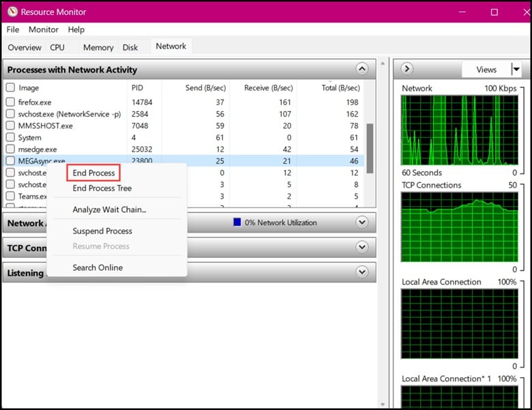Click receive value 107 for svchost.exe
This screenshot has height=410, width=532.
(285, 114)
